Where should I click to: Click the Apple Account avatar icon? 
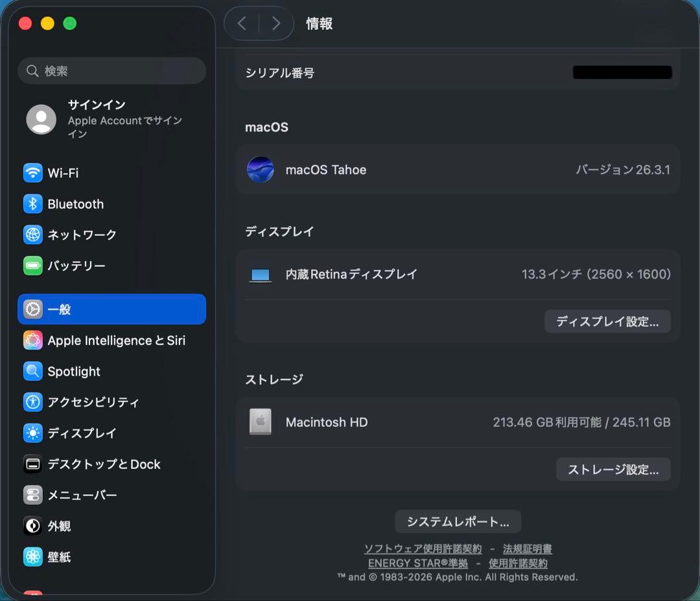41,119
